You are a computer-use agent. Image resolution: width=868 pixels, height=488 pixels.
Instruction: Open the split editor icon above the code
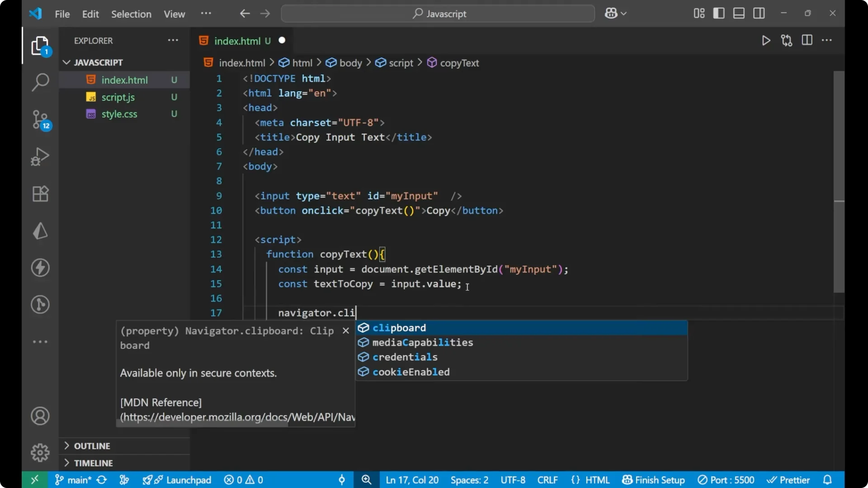coord(807,40)
